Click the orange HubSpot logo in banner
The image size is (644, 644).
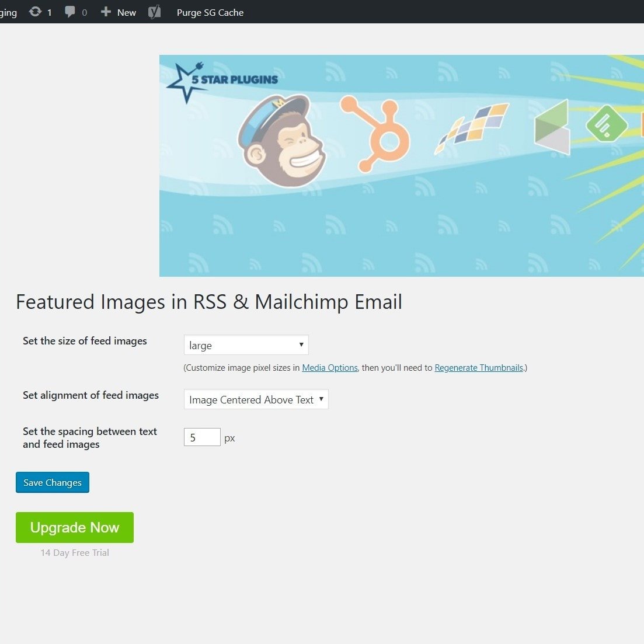tap(374, 134)
